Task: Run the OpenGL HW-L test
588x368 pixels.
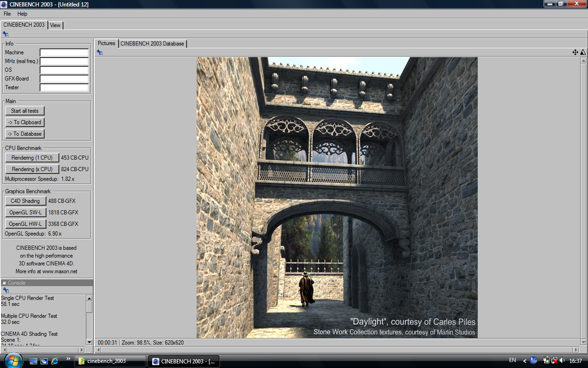Action: pyautogui.click(x=26, y=224)
